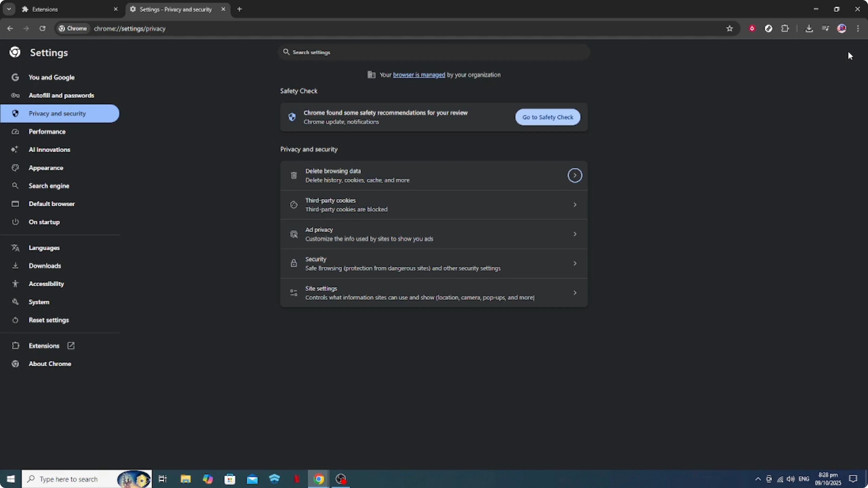Follow the 'browser is managed' link
The width and height of the screenshot is (868, 488).
tap(418, 75)
